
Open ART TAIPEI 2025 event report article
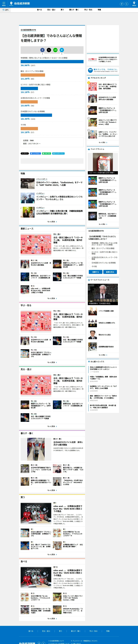coord(59,184)
